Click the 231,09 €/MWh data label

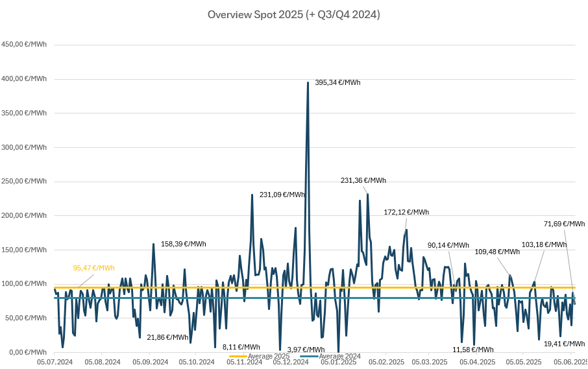(282, 195)
